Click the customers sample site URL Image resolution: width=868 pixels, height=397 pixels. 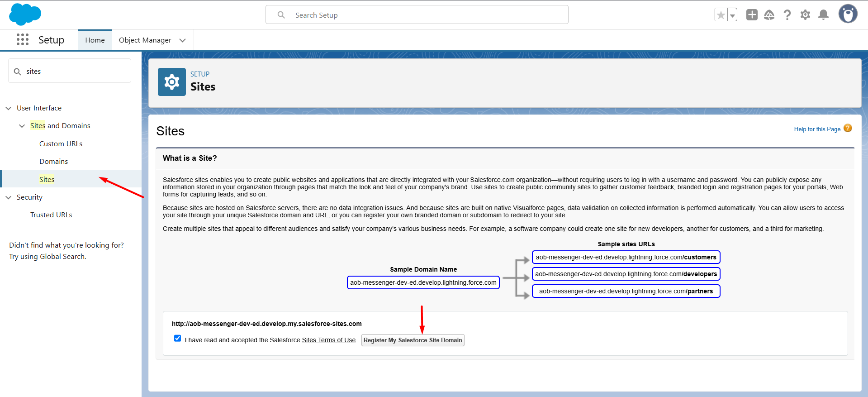[x=626, y=257]
